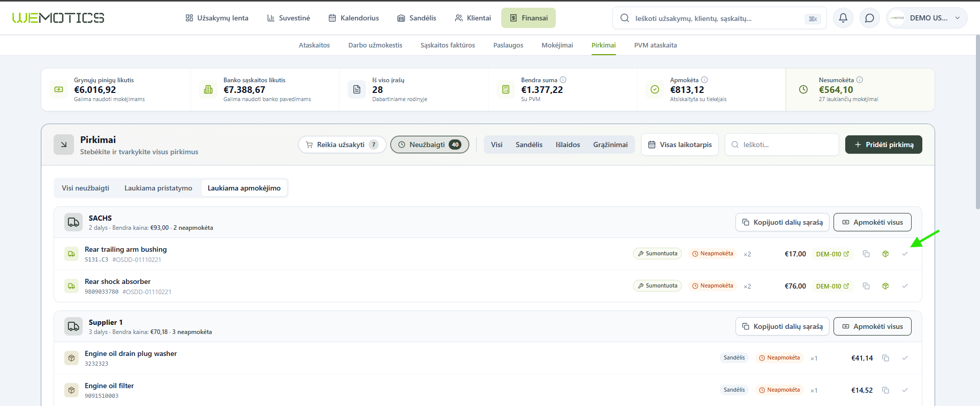980x406 pixels.
Task: Go to Klientai page
Action: pyautogui.click(x=473, y=18)
